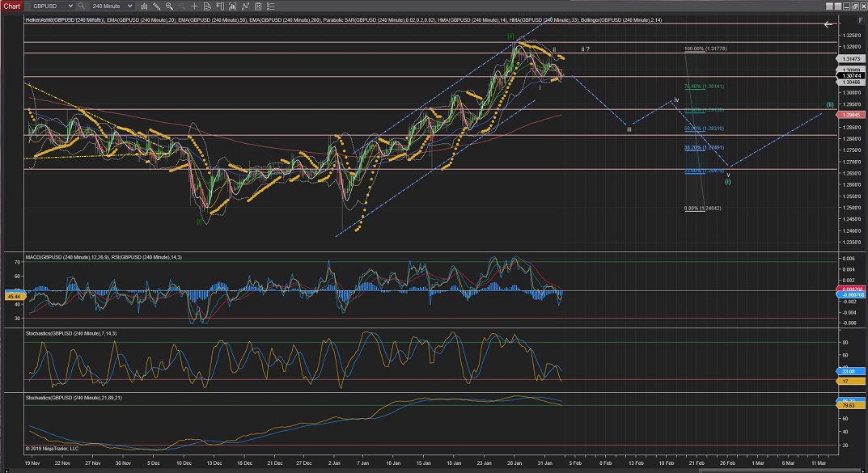The height and width of the screenshot is (473, 868).
Task: Click the 1.31473 price marker
Action: [x=851, y=59]
